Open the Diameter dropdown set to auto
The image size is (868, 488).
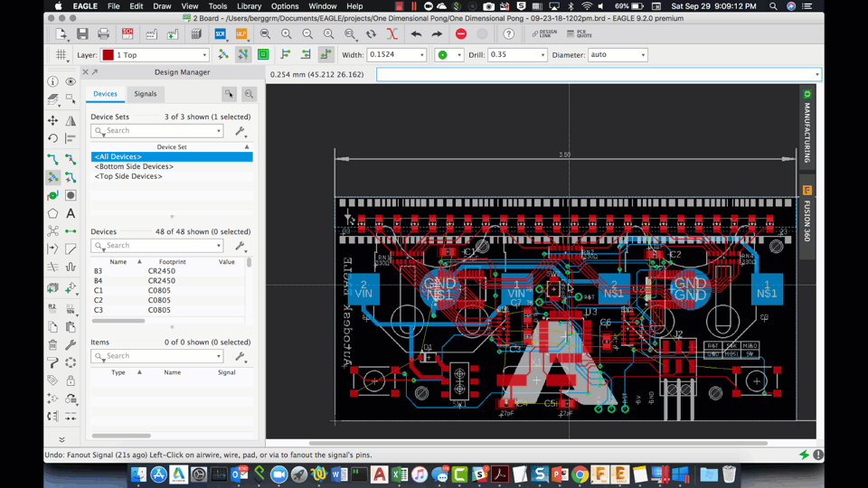617,55
